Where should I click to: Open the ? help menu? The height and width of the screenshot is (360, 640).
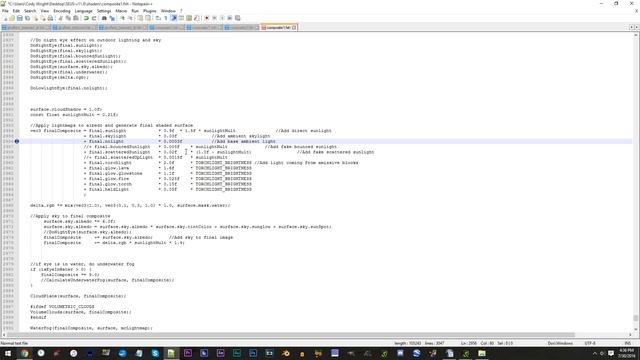[181, 11]
